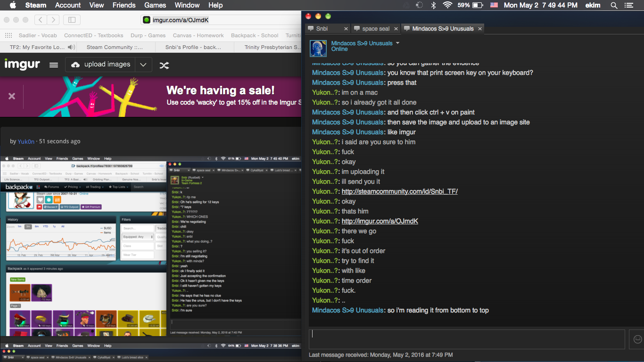Click the Spotlight search magnifier icon
The width and height of the screenshot is (644, 362).
614,5
